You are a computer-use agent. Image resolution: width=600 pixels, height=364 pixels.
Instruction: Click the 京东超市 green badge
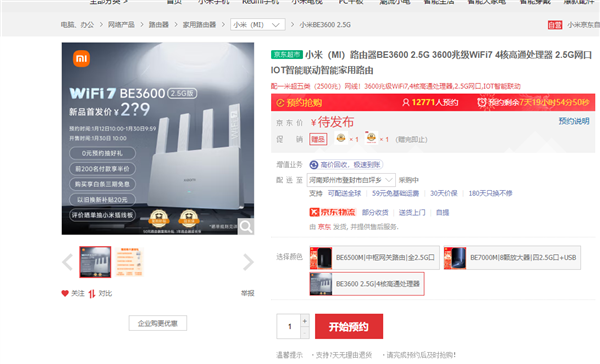[287, 55]
